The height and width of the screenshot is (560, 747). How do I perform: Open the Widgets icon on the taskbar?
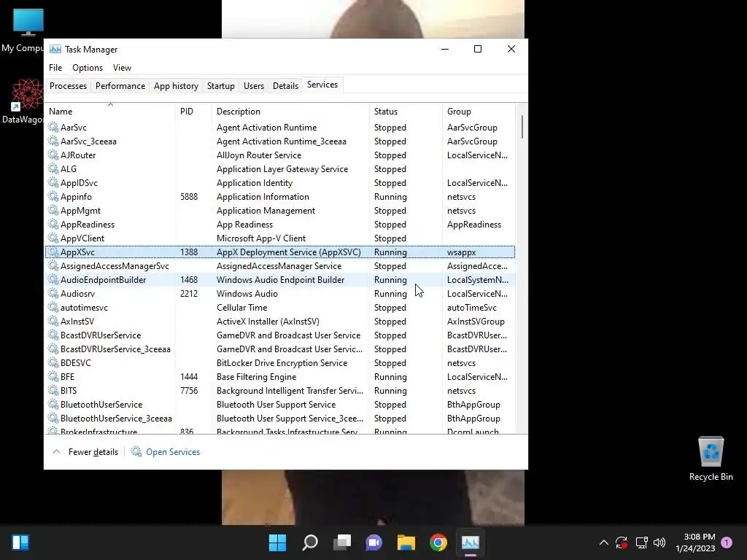pyautogui.click(x=20, y=542)
